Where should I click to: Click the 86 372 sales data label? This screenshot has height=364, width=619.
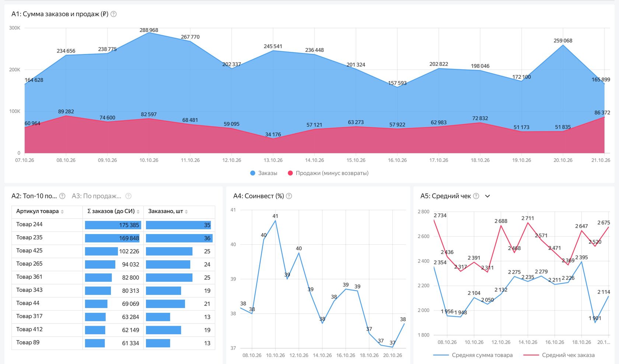(x=602, y=113)
